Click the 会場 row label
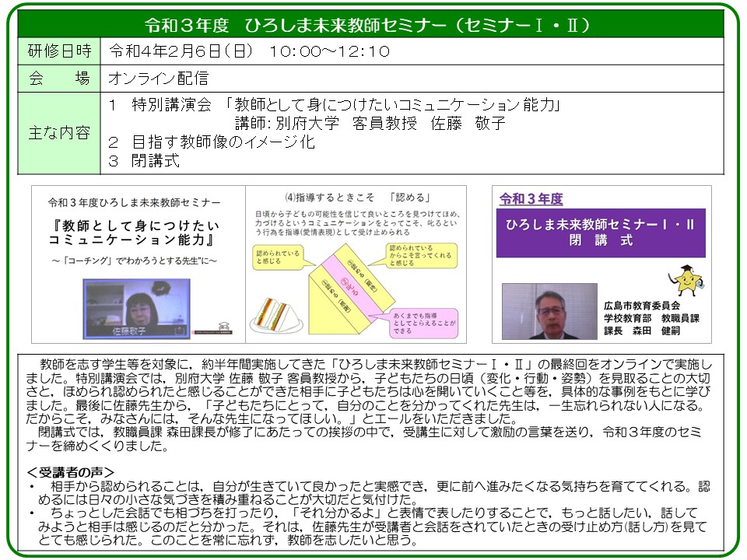The image size is (747, 560). pos(59,79)
